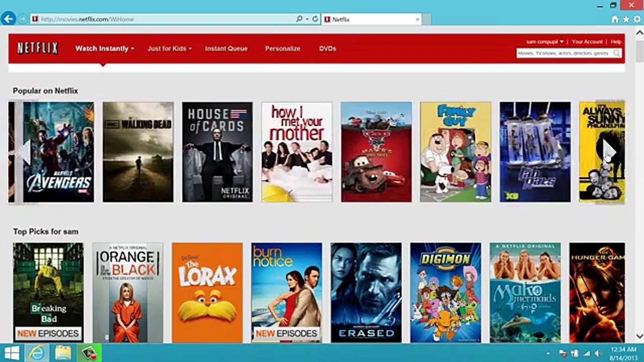Screen dimensions: 644x362
Task: Click the power plug tray icon
Action: (x=575, y=353)
